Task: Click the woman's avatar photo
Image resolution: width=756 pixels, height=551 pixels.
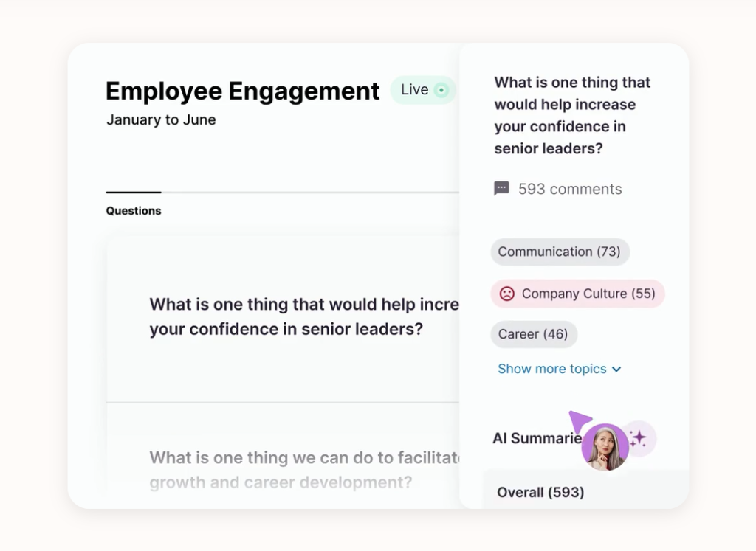Action: coord(605,447)
